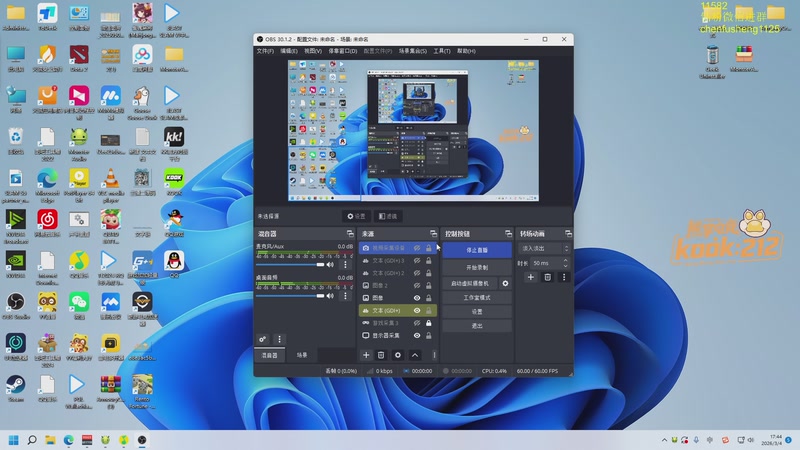
Task: Open the 文件(F) menu
Action: [265, 51]
